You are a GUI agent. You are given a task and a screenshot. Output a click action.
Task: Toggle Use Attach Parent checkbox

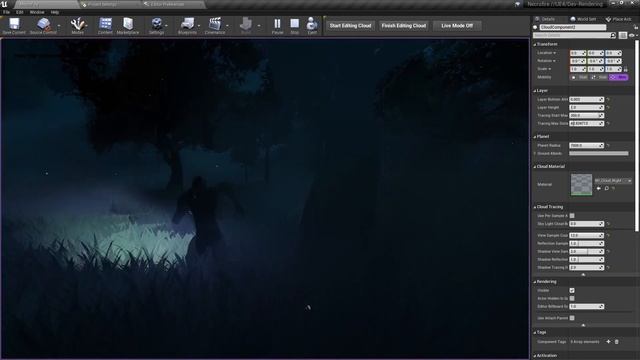click(x=572, y=318)
